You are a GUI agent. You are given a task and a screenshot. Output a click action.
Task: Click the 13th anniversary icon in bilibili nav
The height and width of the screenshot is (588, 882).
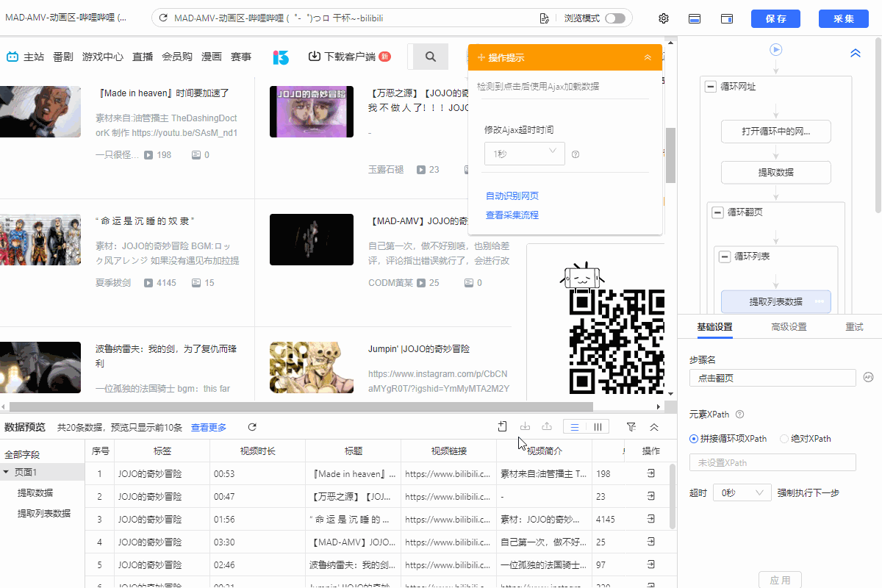[x=281, y=57]
